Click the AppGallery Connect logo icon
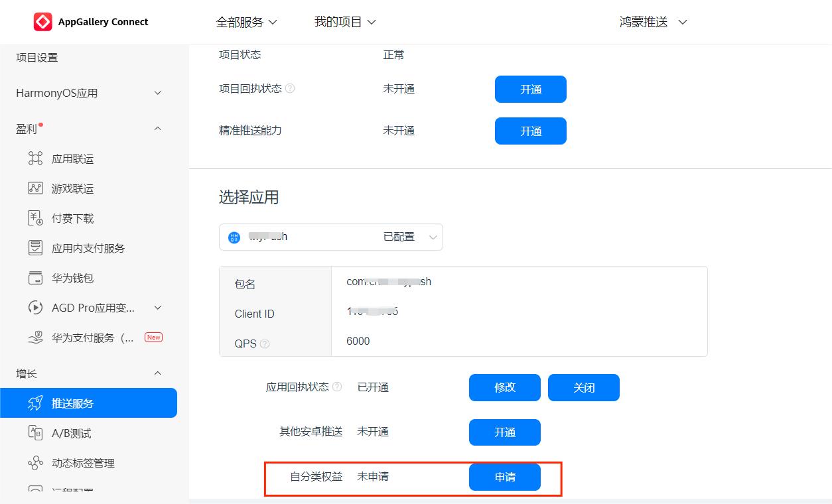 [x=42, y=22]
